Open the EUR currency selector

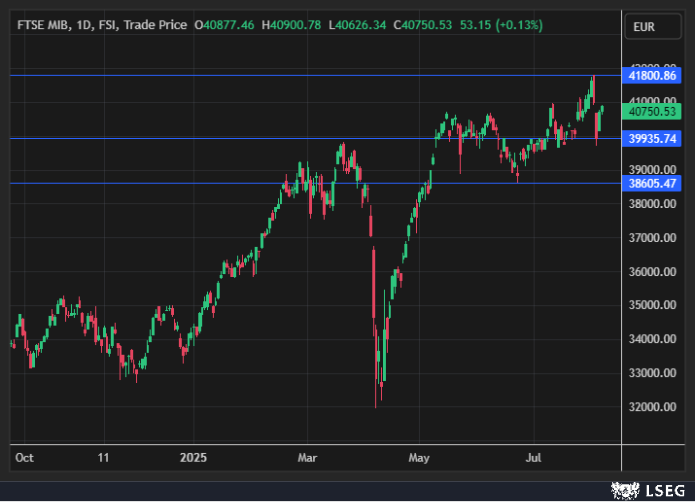(x=644, y=29)
